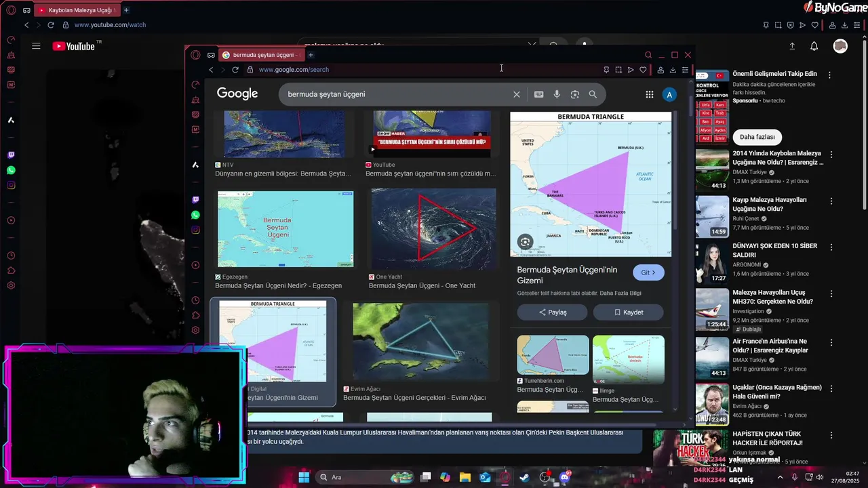Viewport: 868px width, 488px height.
Task: Open the large Bermuda Triangle preview image
Action: (x=591, y=184)
